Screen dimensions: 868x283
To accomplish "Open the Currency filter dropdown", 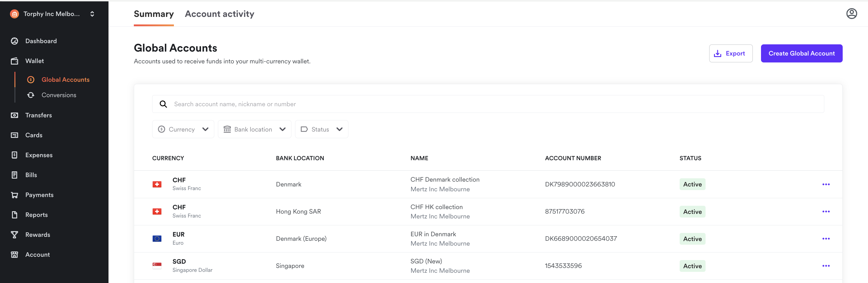I will pyautogui.click(x=183, y=129).
